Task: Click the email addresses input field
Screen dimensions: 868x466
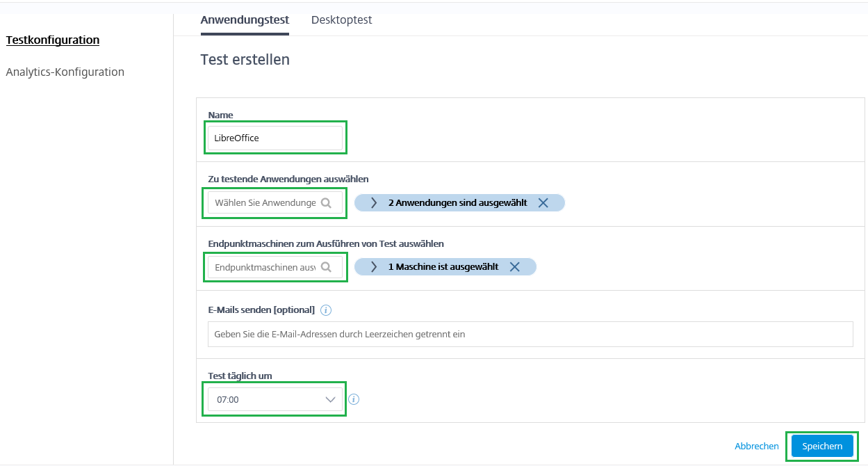Action: click(x=530, y=334)
